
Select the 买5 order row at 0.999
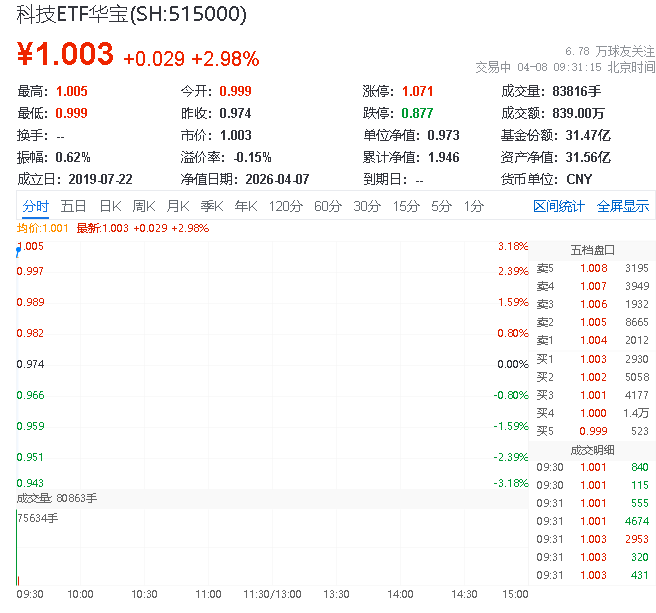[592, 431]
